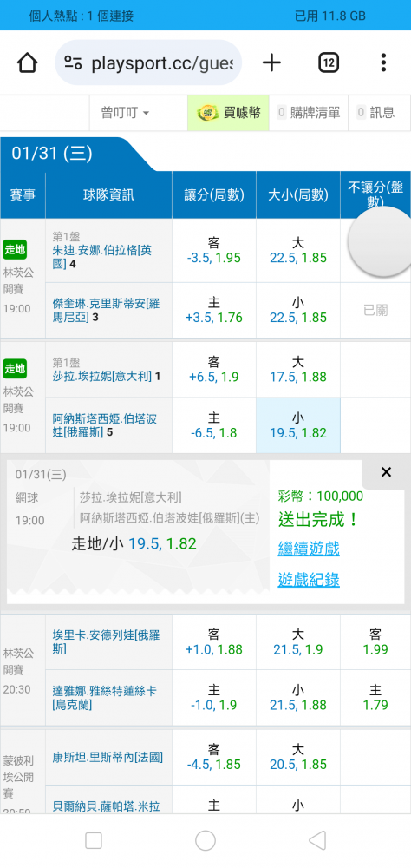The image size is (411, 868).
Task: Tap the Android home circle button
Action: (x=205, y=840)
